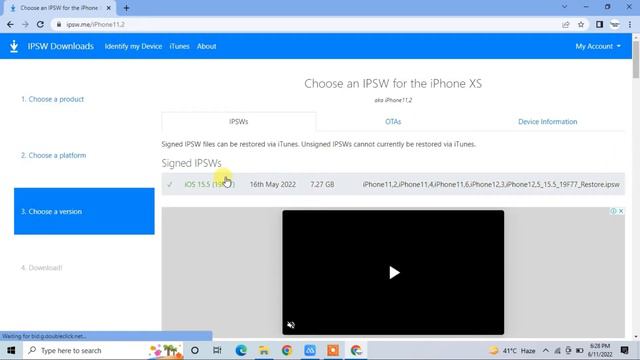Bookmark this page with the star icon
Image resolution: width=640 pixels, height=360 pixels.
tap(581, 24)
